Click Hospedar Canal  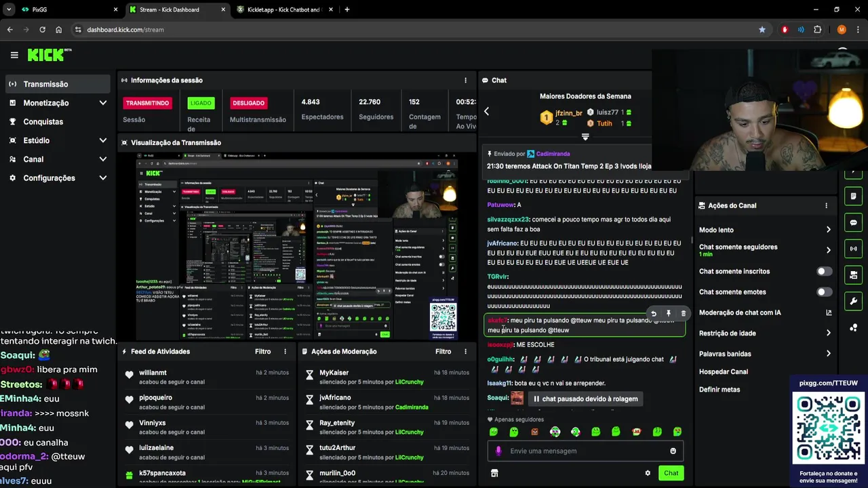(723, 371)
